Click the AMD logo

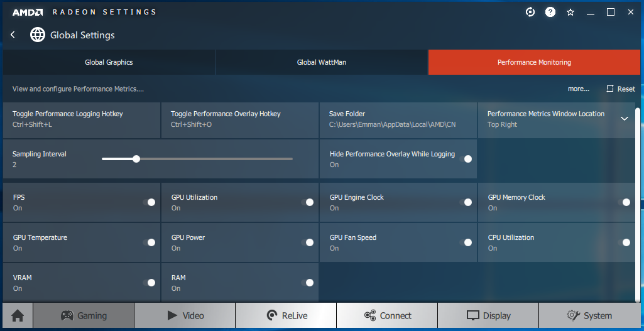[x=28, y=12]
